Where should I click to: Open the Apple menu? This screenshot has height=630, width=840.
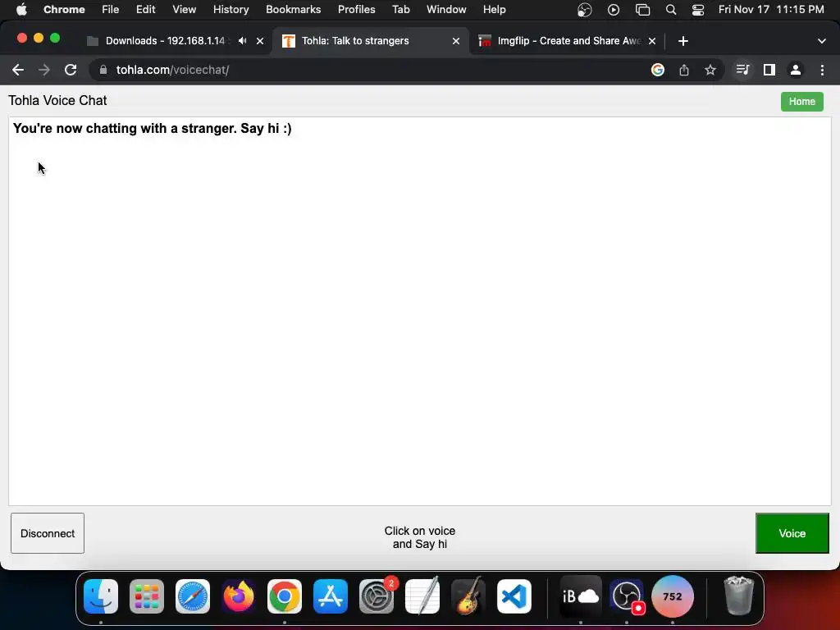21,10
